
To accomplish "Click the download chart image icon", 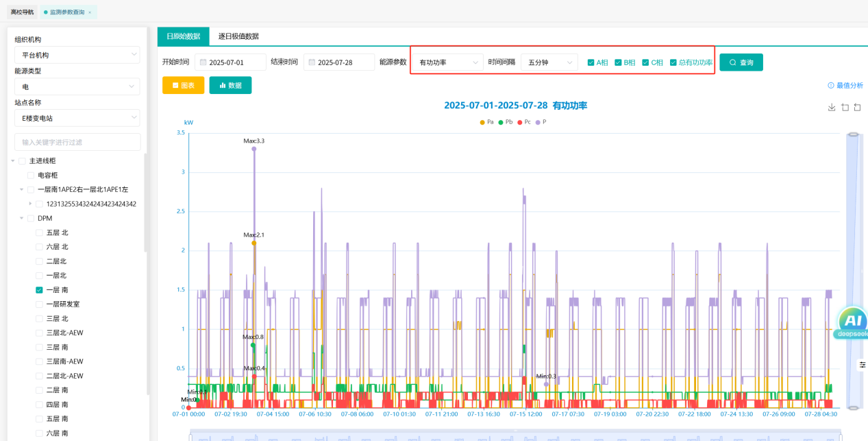I will coord(832,107).
